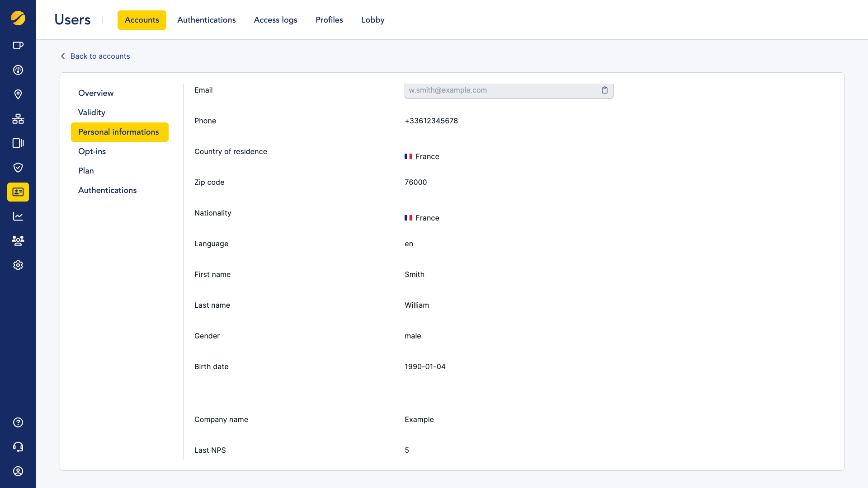The image size is (868, 488).
Task: Click the back chevron arrow
Action: (63, 56)
